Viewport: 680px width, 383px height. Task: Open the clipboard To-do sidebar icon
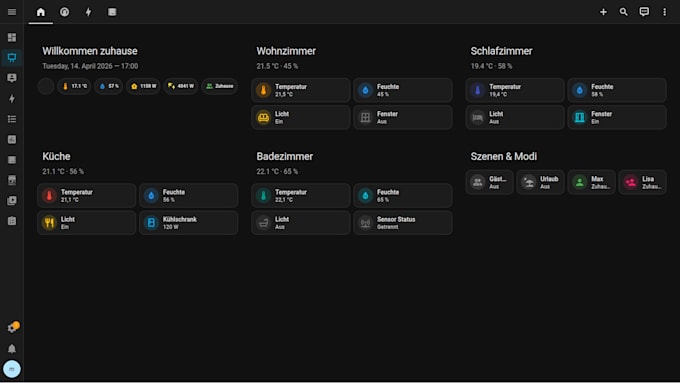tap(12, 221)
